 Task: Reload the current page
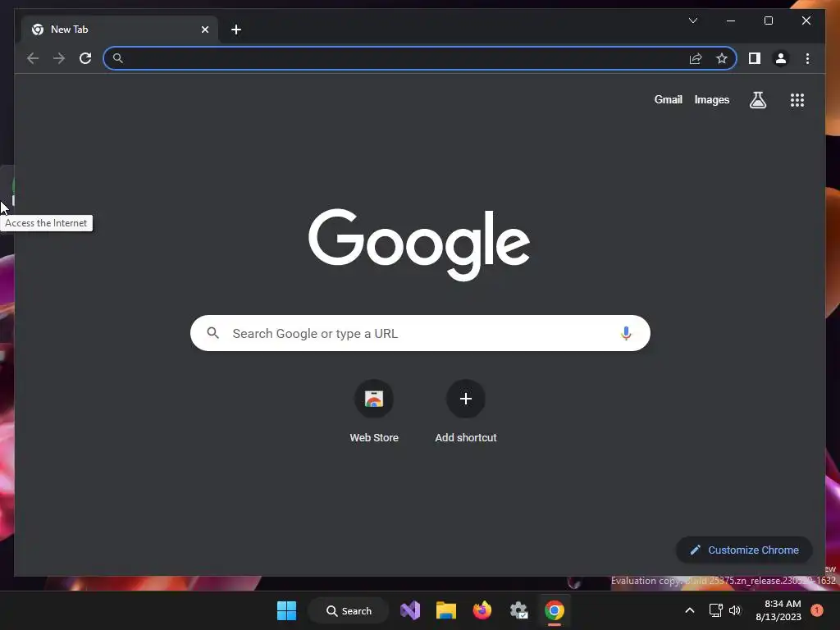click(x=85, y=58)
